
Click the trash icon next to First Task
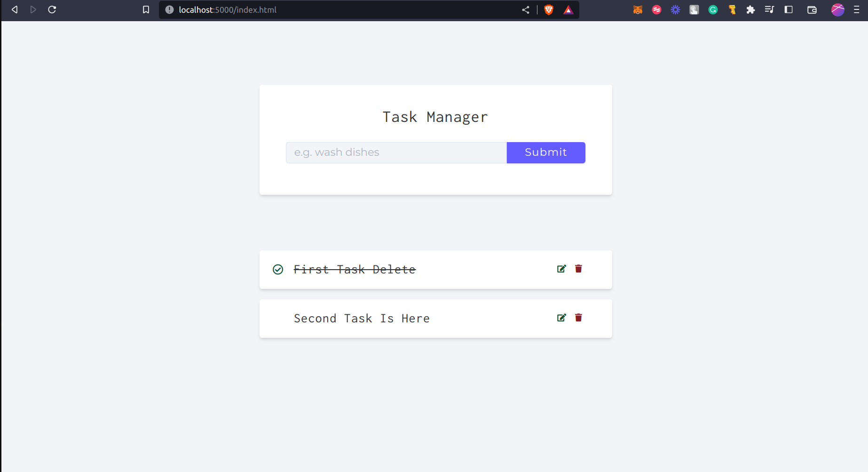tap(578, 269)
